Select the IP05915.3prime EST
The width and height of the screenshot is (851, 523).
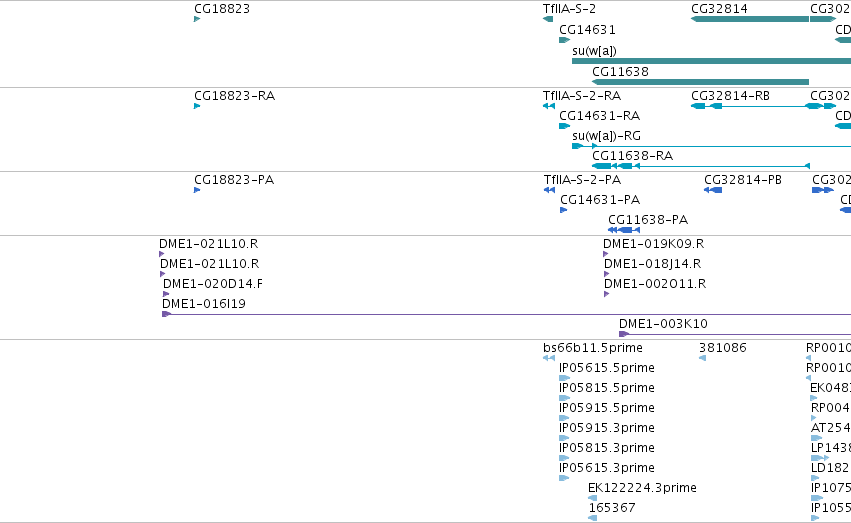click(564, 438)
